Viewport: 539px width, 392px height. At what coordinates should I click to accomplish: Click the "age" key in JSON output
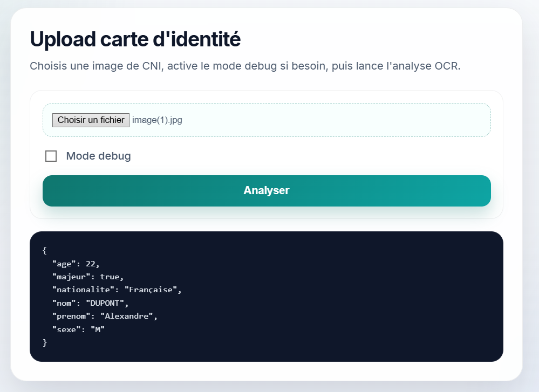click(x=64, y=264)
